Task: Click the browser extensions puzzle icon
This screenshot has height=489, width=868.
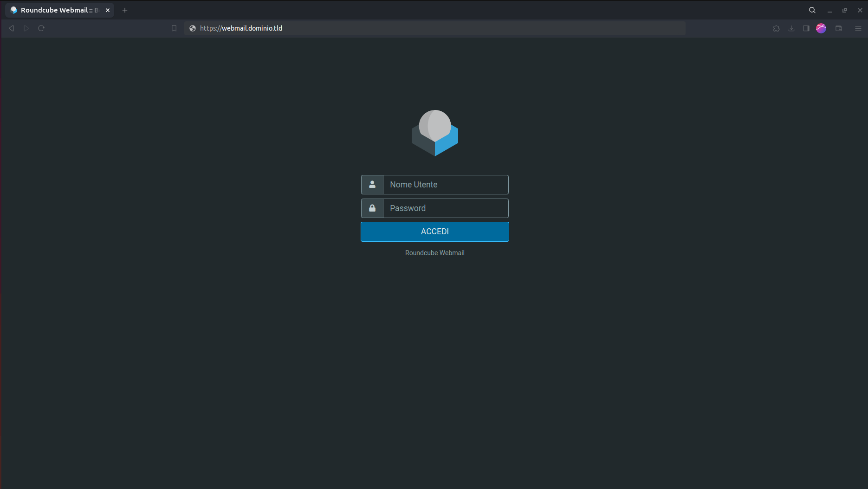Action: coord(777,28)
